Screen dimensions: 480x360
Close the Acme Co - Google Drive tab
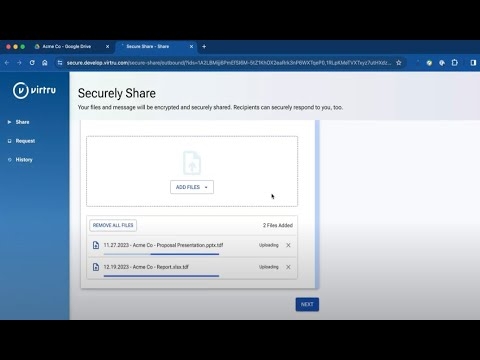[x=107, y=47]
